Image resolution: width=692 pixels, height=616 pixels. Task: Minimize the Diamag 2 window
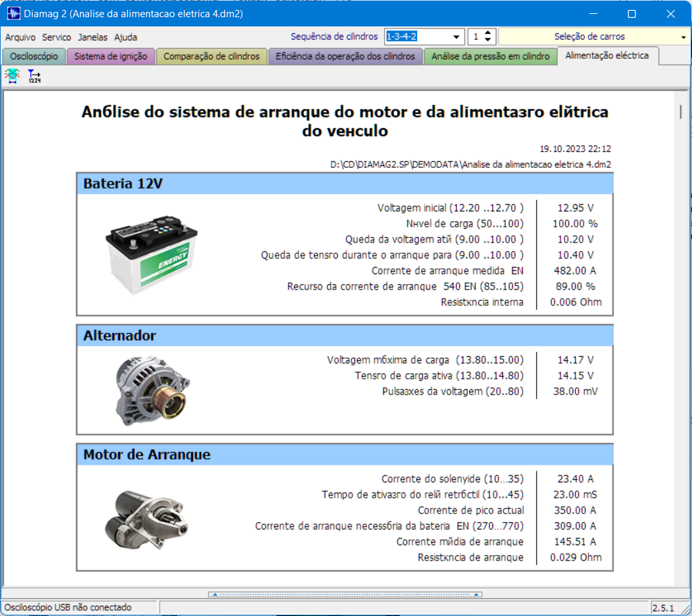tap(594, 14)
